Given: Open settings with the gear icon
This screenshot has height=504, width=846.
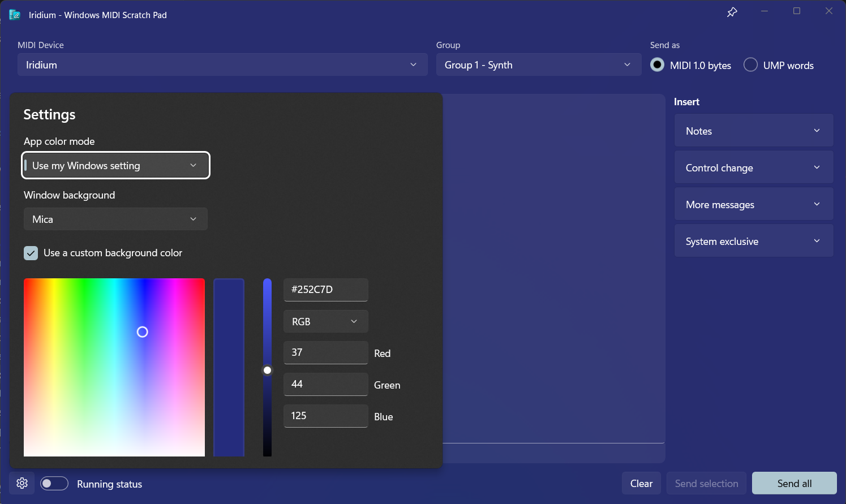Looking at the screenshot, I should pos(22,483).
